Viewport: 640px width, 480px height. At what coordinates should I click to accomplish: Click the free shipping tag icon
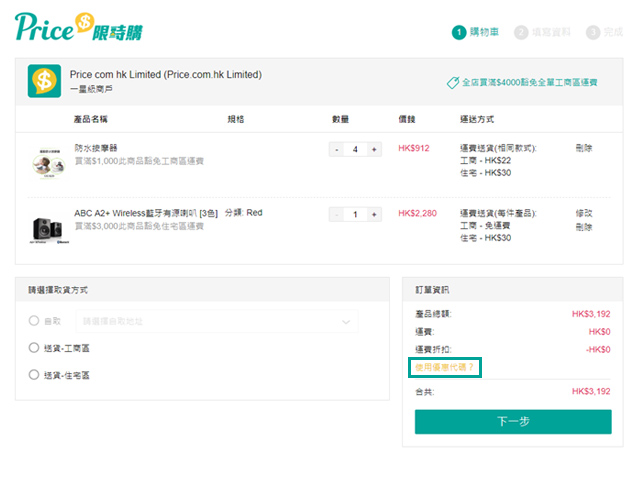tap(453, 82)
